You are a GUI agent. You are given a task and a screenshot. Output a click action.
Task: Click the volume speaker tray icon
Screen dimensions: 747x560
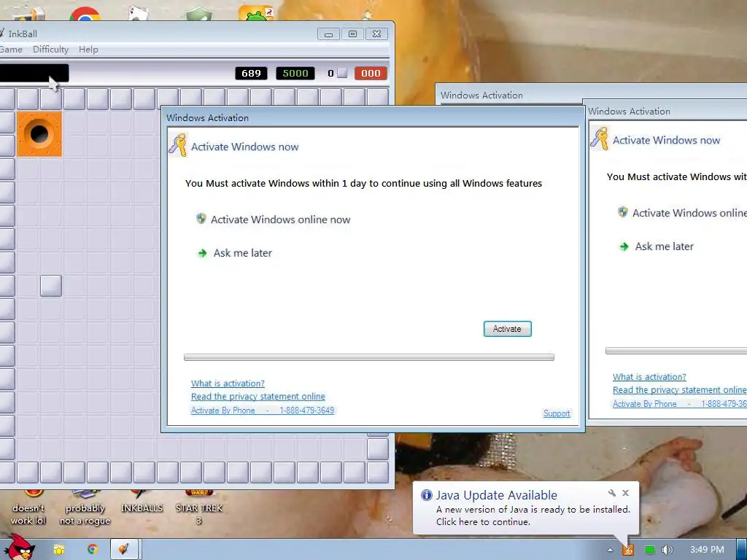(667, 550)
